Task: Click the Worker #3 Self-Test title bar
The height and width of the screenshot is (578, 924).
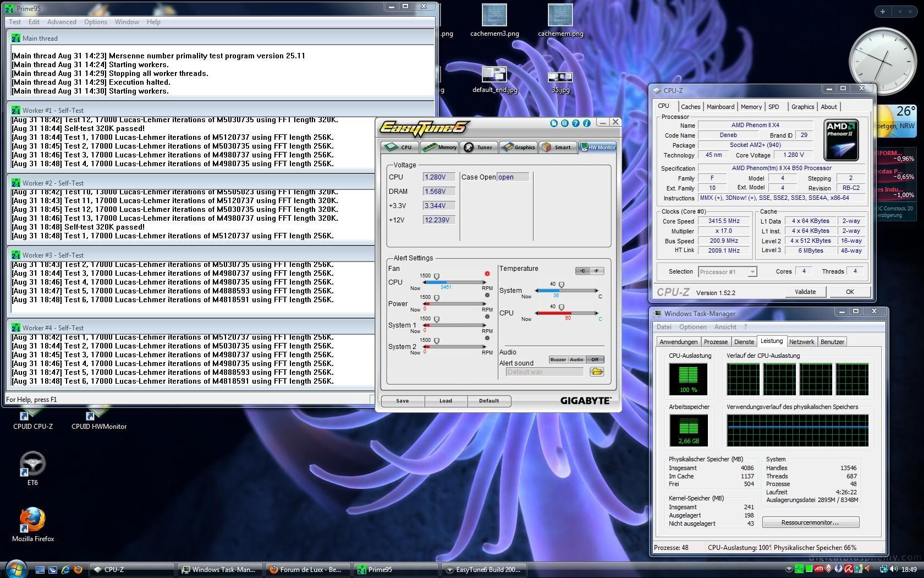Action: pyautogui.click(x=191, y=255)
